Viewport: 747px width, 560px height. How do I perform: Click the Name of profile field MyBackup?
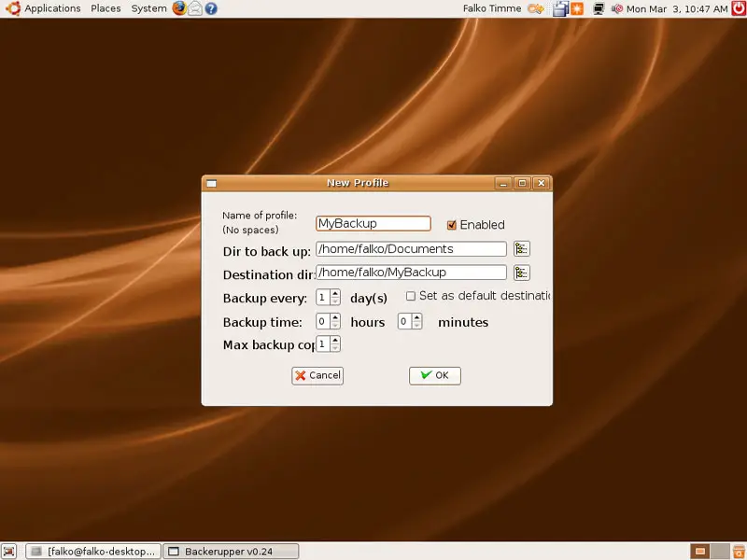click(373, 223)
